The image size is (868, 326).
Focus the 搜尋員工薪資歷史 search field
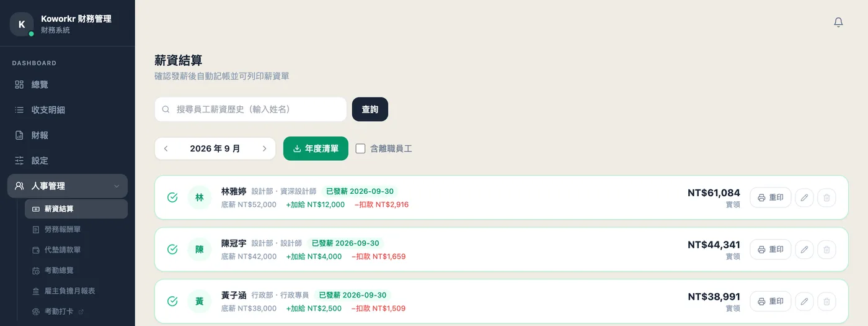[x=250, y=109]
